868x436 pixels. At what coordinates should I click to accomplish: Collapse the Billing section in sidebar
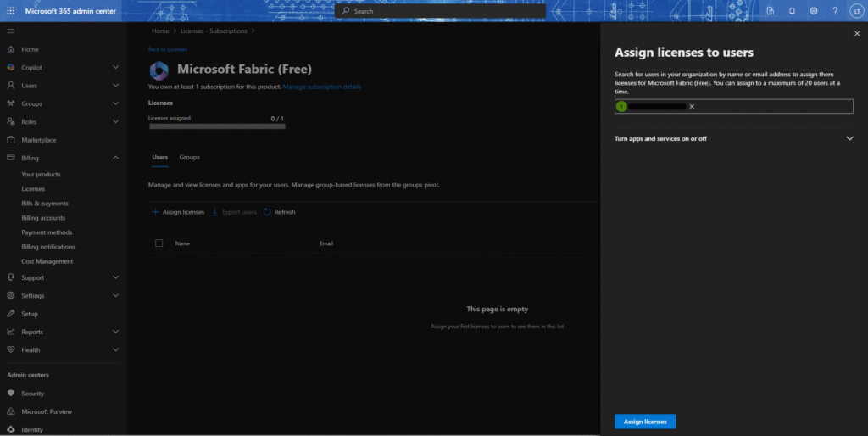pyautogui.click(x=115, y=158)
